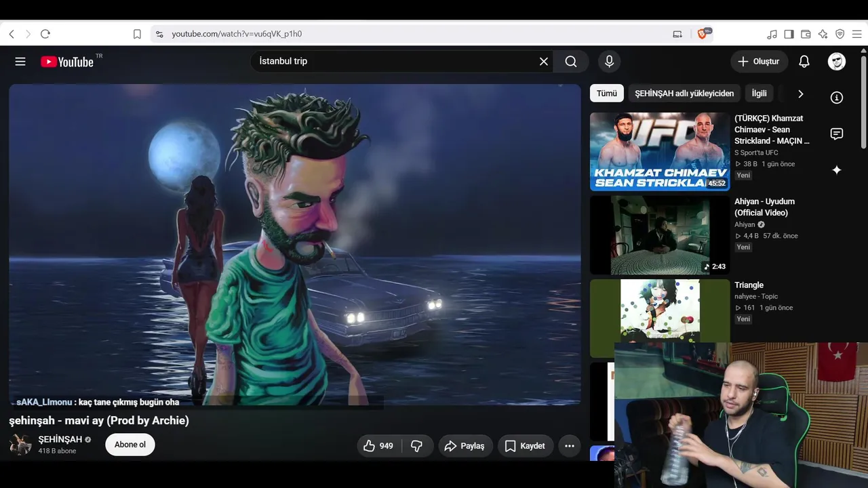Reload the YouTube page

click(x=45, y=34)
